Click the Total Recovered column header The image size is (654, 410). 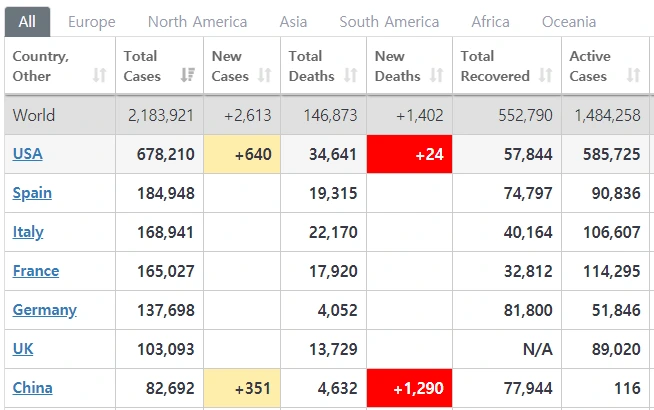(x=507, y=65)
